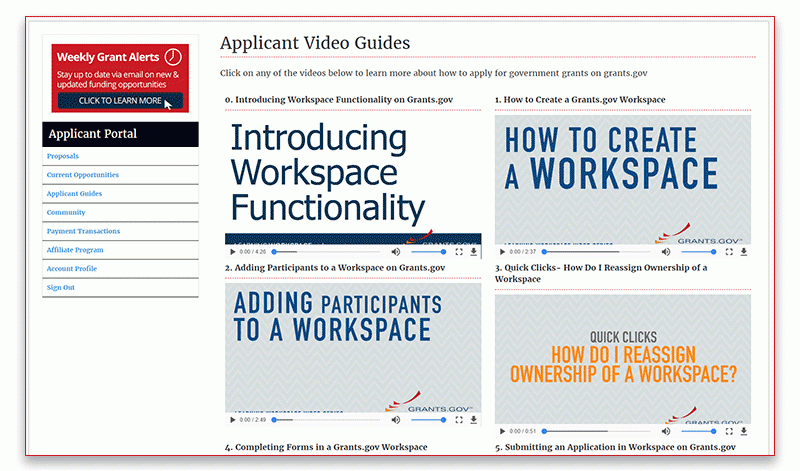Download the Adding Participants to a Workspace video
800x471 pixels.
click(x=474, y=420)
